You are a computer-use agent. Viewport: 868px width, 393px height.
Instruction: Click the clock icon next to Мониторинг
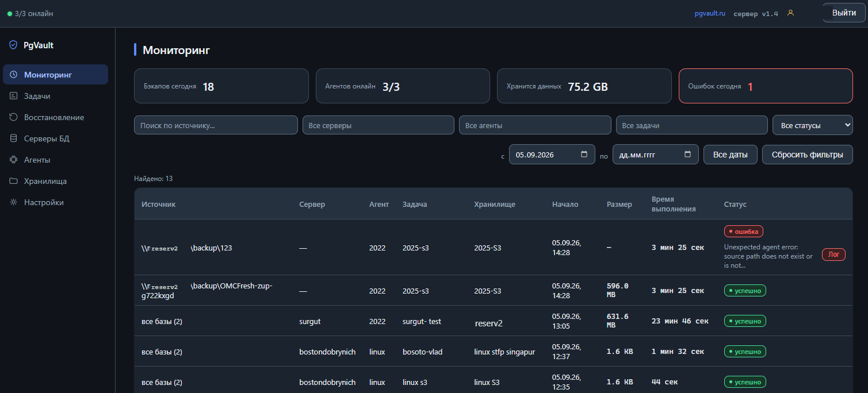[x=13, y=75]
